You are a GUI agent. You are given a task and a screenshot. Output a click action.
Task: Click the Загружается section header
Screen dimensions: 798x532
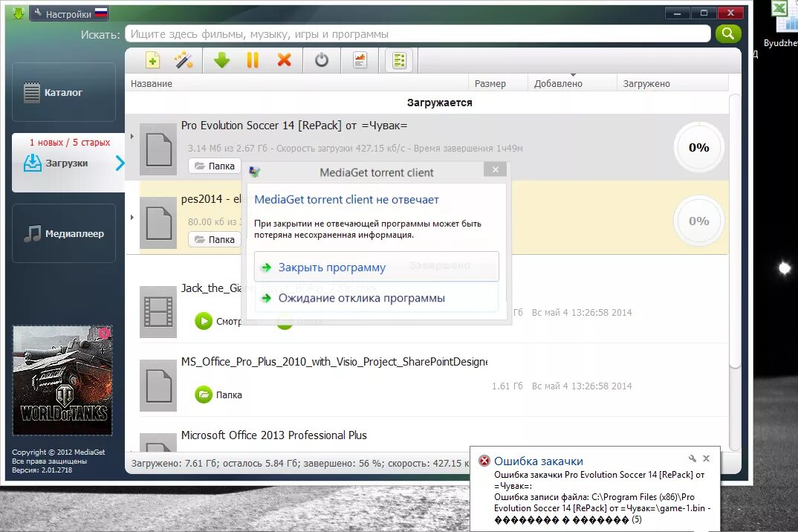(439, 103)
